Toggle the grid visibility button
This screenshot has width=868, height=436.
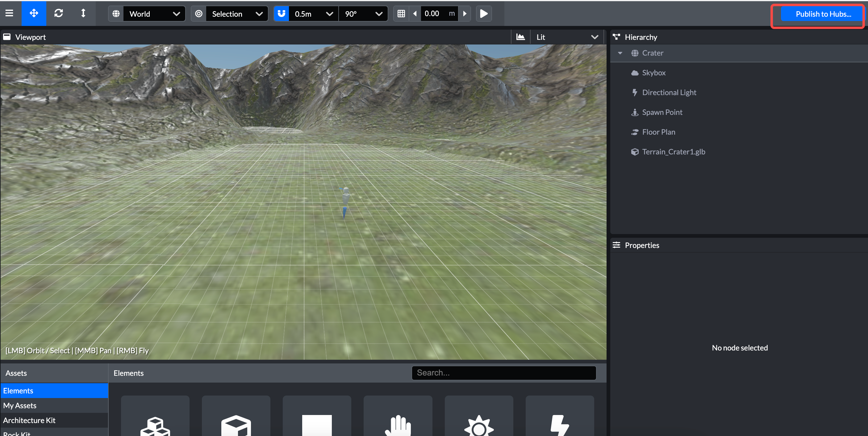401,14
